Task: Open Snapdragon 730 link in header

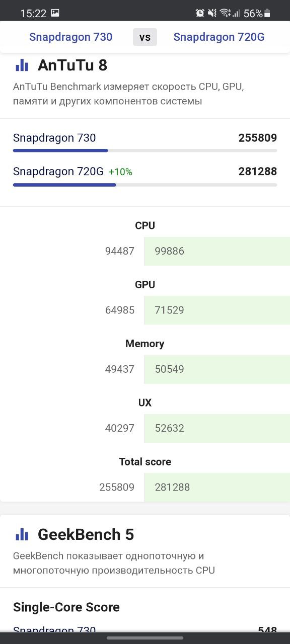Action: coord(71,37)
